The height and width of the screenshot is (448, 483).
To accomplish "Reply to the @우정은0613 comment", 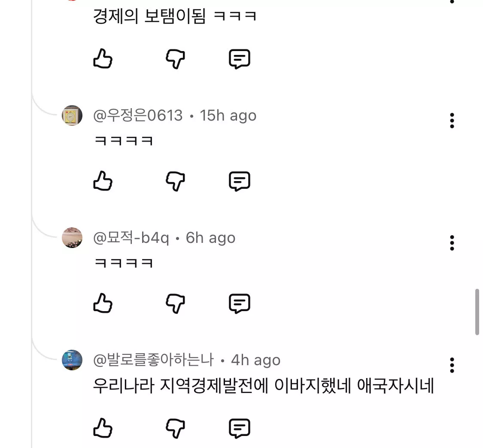I will 239,181.
